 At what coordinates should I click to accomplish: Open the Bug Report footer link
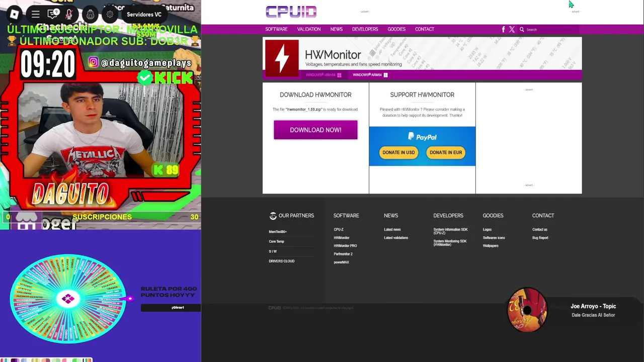[x=540, y=238]
